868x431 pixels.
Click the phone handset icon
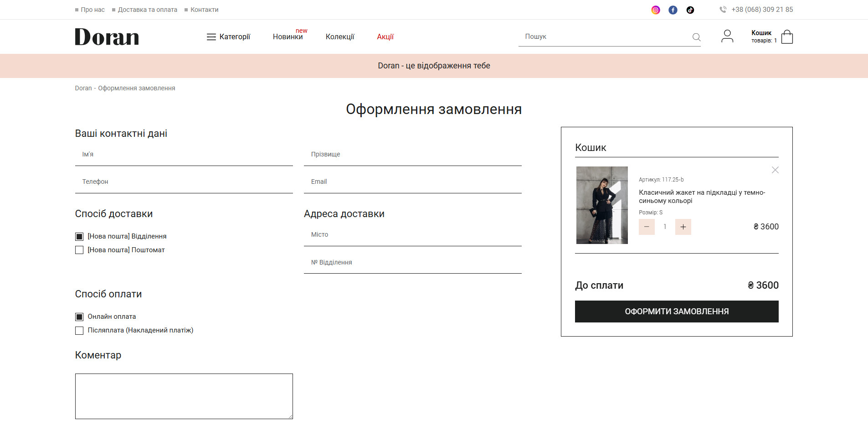723,10
